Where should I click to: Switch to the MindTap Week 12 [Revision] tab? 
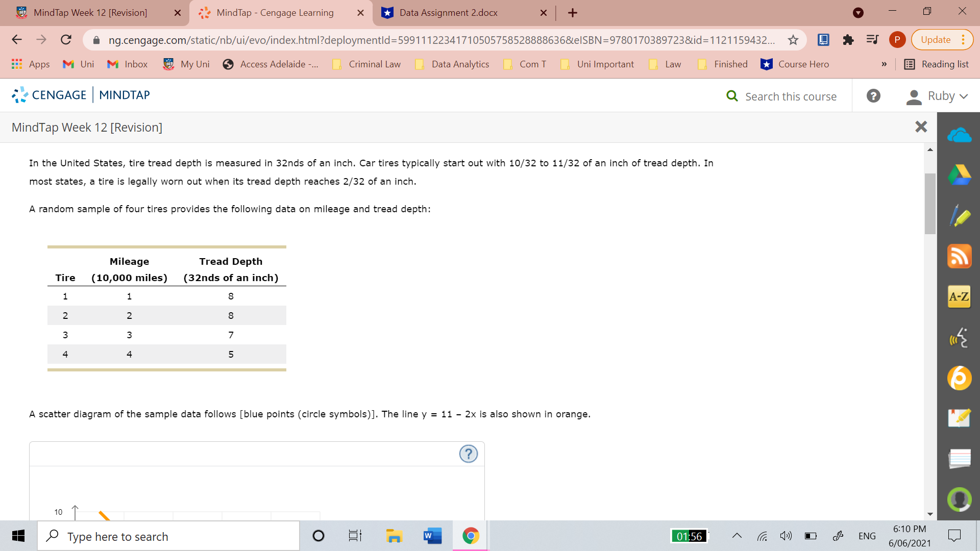point(92,13)
